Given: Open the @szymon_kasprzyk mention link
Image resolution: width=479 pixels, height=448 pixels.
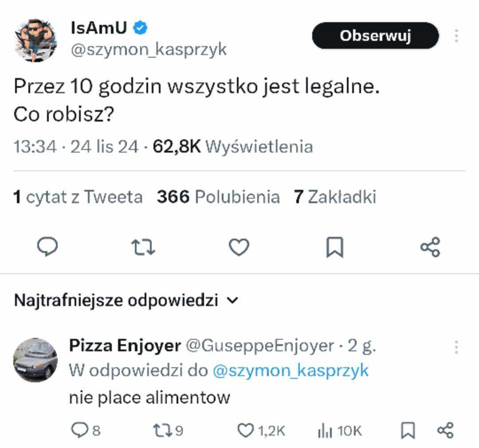Looking at the screenshot, I should click(291, 370).
